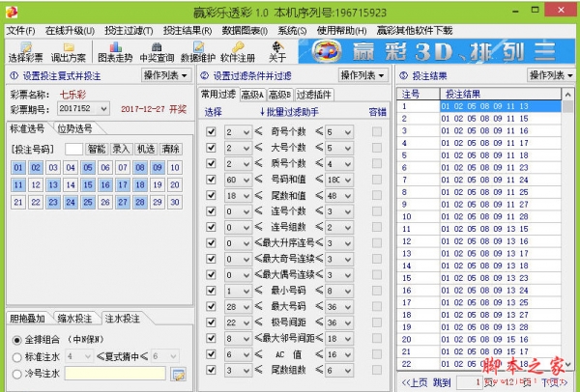
Task: Open the 关于 toolbar icon
Action: click(x=277, y=52)
